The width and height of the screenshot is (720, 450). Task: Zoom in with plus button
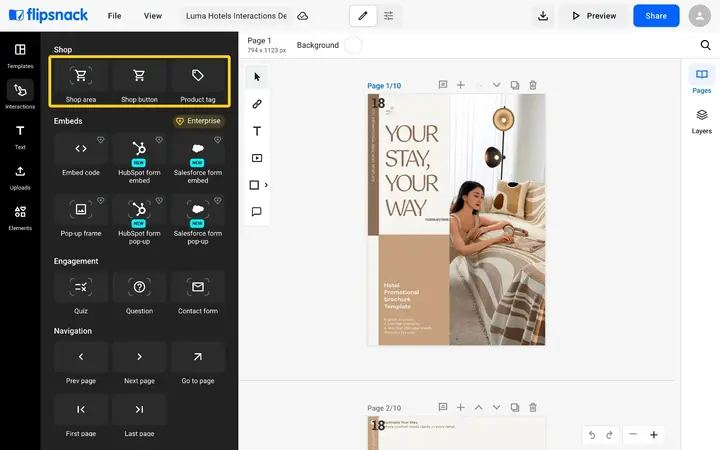(x=654, y=434)
